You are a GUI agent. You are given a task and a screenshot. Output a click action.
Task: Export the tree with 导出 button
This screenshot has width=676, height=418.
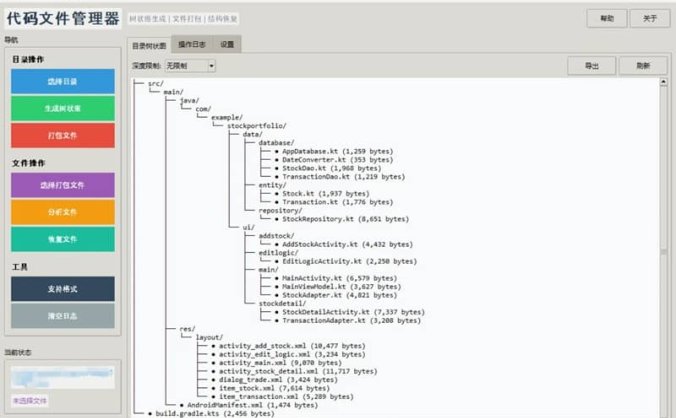tap(591, 65)
